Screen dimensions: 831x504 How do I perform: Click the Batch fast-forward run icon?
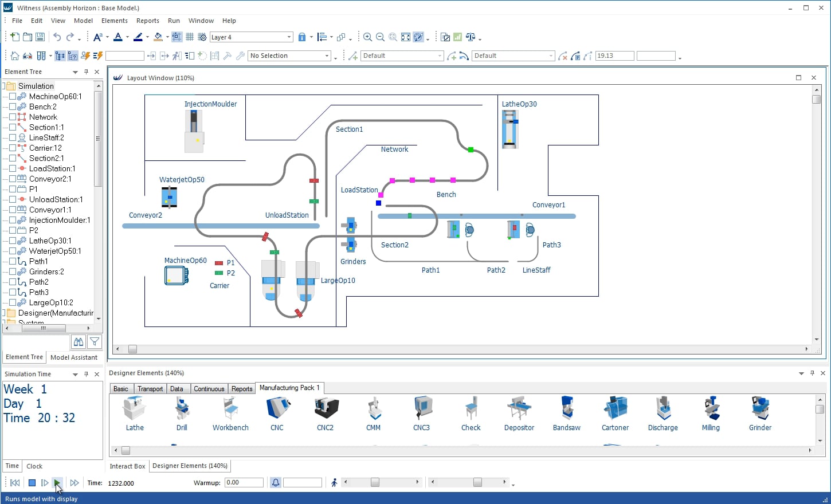75,483
